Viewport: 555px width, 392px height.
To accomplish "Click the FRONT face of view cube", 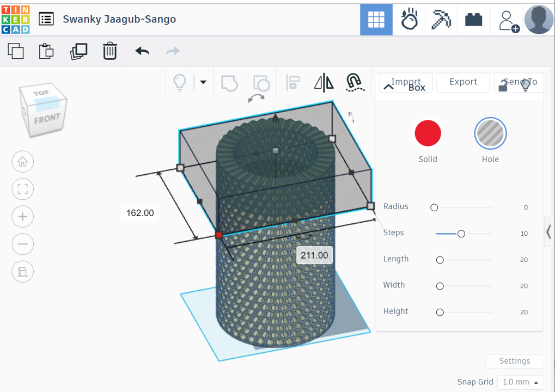I will coord(47,119).
